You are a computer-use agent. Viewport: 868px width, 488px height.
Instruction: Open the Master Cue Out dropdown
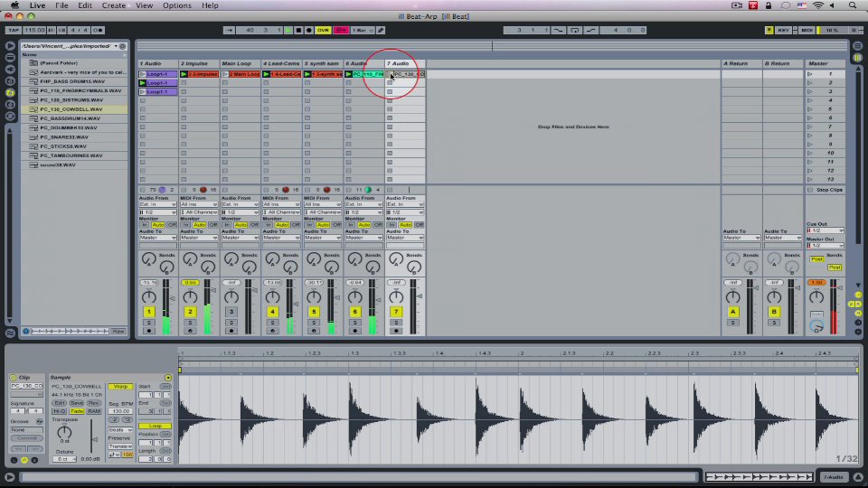(x=826, y=230)
